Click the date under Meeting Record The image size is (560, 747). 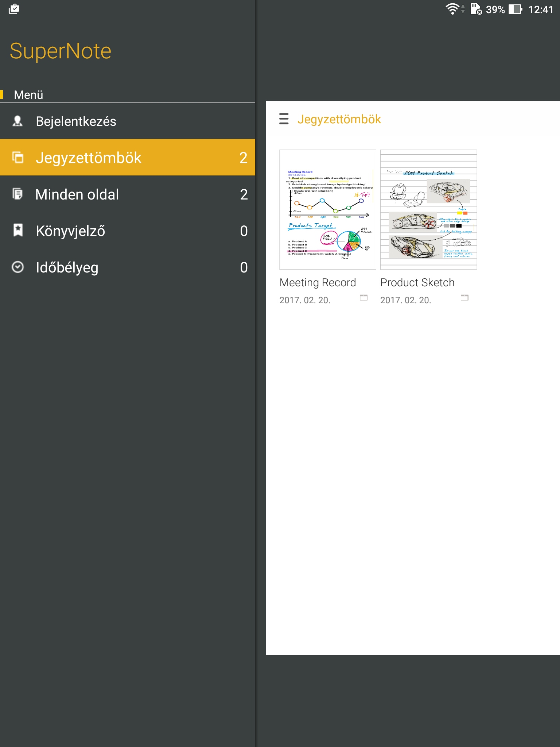point(305,300)
